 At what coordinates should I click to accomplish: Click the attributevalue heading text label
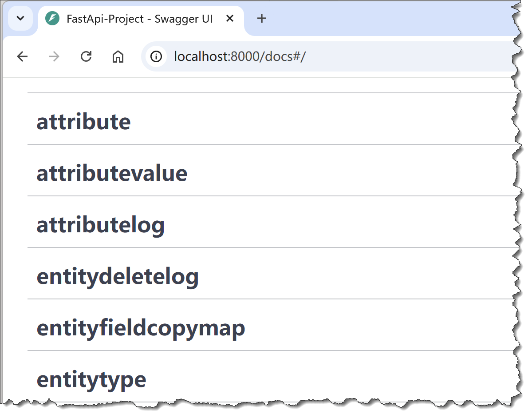coord(111,173)
